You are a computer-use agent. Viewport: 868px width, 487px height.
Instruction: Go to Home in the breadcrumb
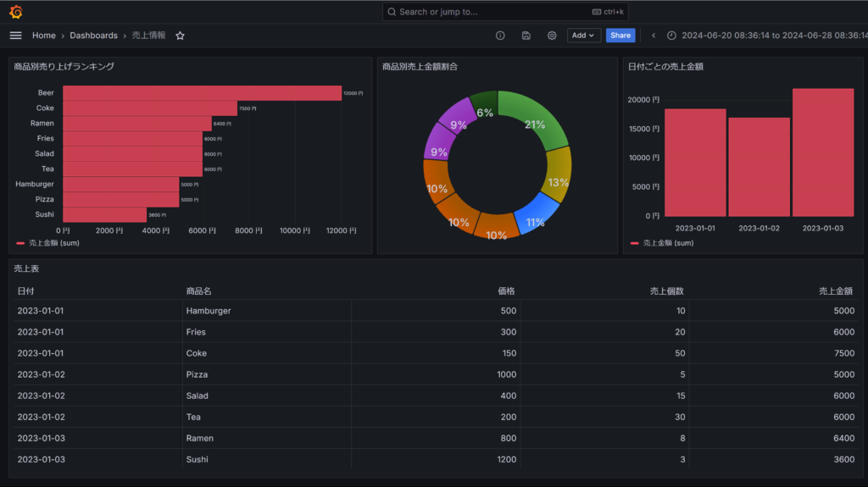[44, 36]
